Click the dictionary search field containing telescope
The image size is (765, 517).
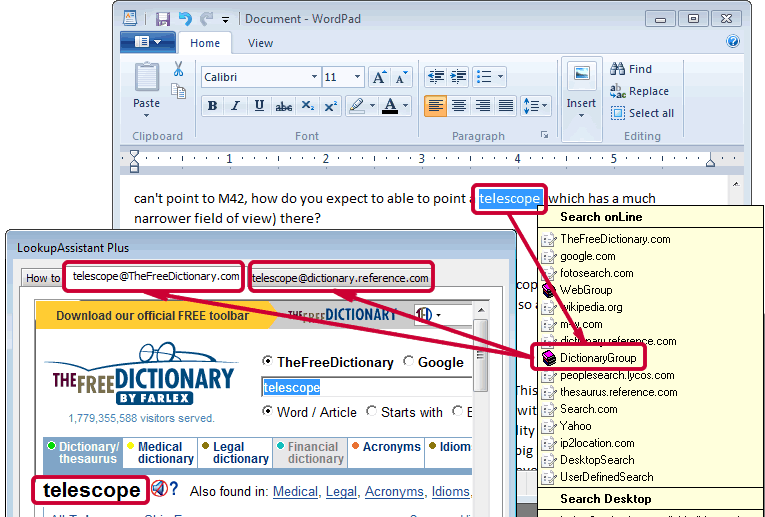[367, 387]
